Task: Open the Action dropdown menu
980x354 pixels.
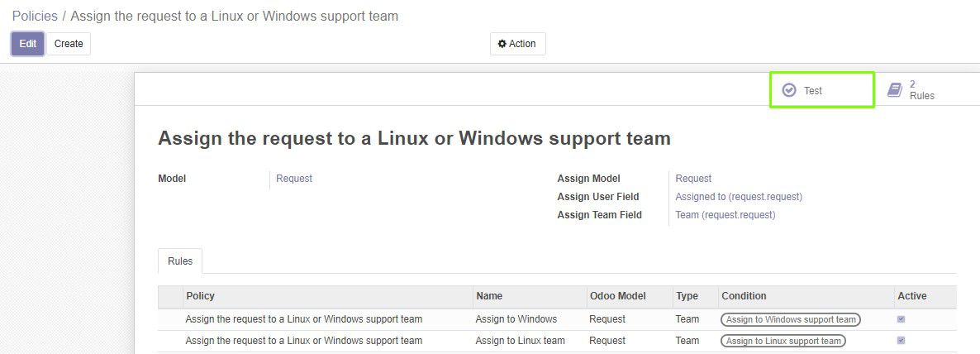Action: point(517,44)
